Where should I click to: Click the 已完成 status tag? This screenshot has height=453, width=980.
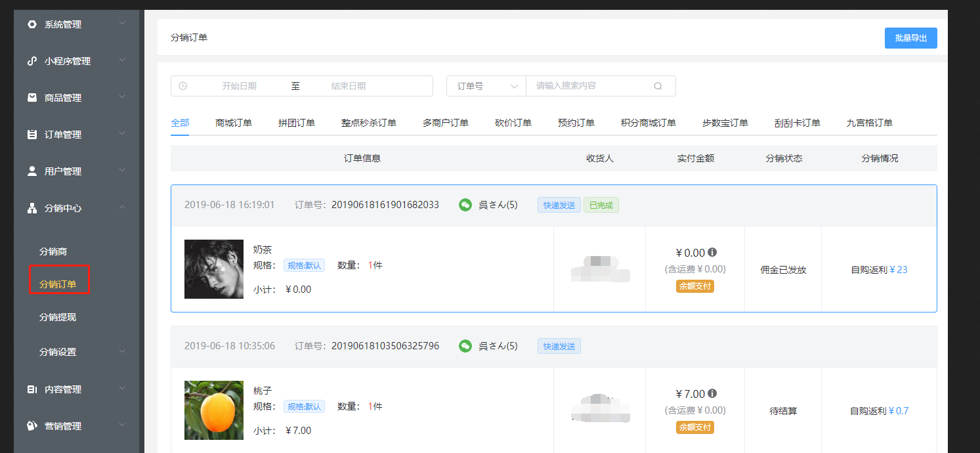pyautogui.click(x=601, y=205)
